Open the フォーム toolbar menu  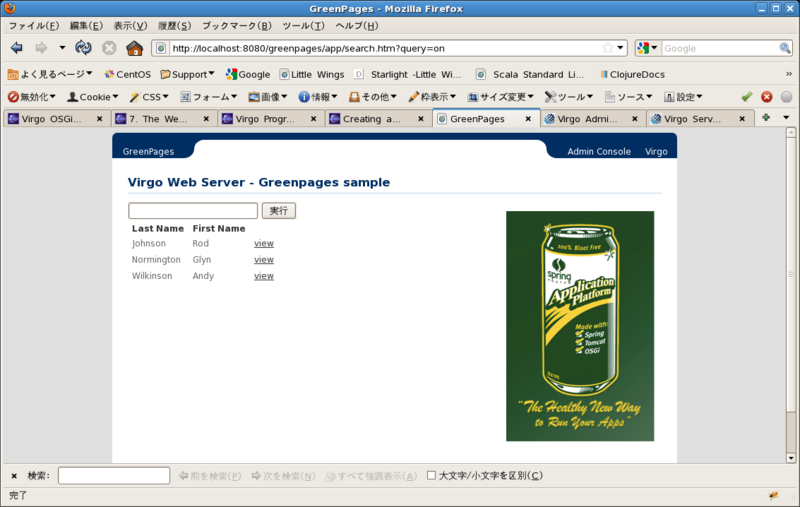coord(209,96)
